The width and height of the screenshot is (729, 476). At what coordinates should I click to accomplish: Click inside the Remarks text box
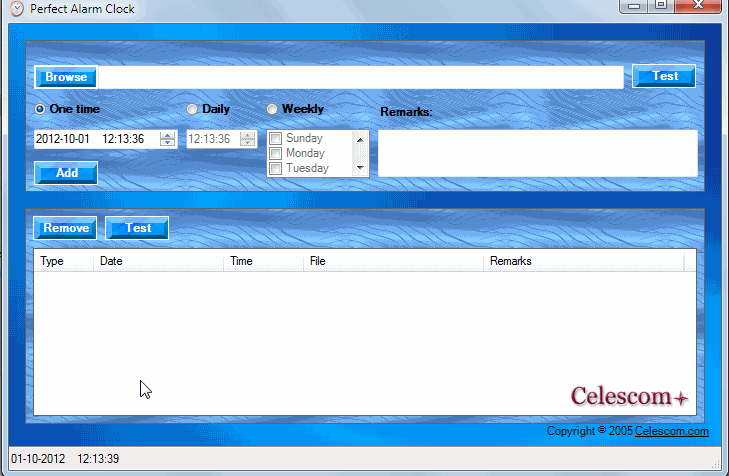[x=537, y=153]
